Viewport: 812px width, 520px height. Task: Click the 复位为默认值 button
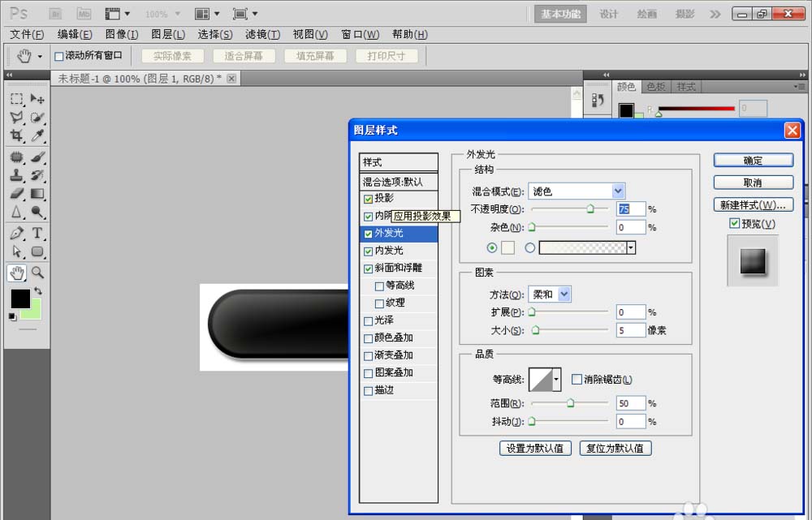tap(615, 448)
